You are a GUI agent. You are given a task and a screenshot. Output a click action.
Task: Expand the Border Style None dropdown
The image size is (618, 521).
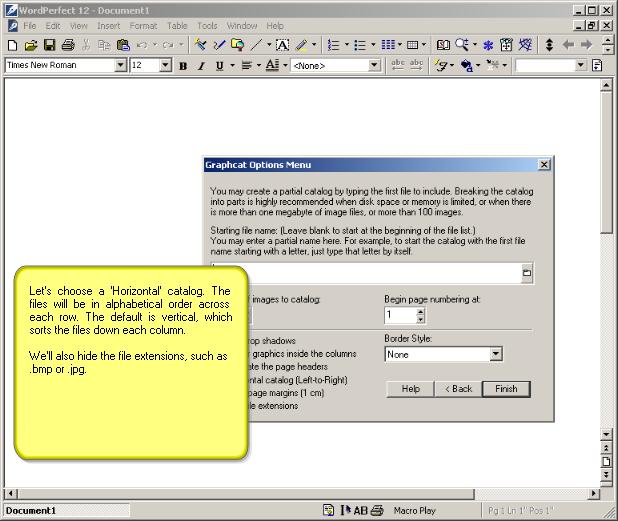pos(496,354)
